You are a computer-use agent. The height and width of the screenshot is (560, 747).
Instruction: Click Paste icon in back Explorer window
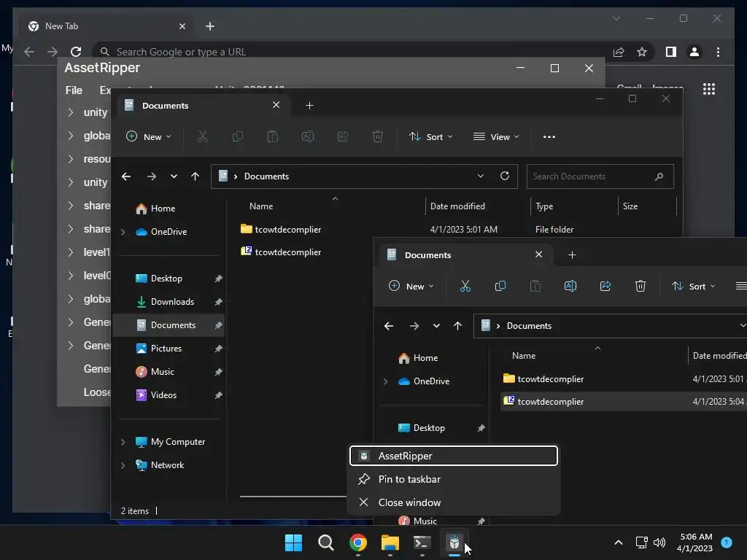pyautogui.click(x=273, y=136)
